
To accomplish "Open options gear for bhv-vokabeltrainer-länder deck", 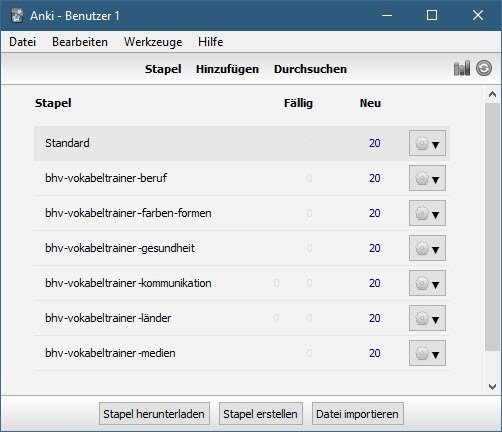I will point(427,318).
